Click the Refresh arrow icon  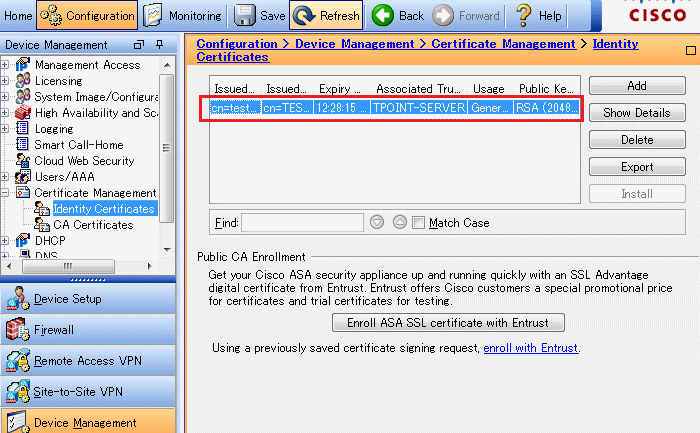coord(304,16)
